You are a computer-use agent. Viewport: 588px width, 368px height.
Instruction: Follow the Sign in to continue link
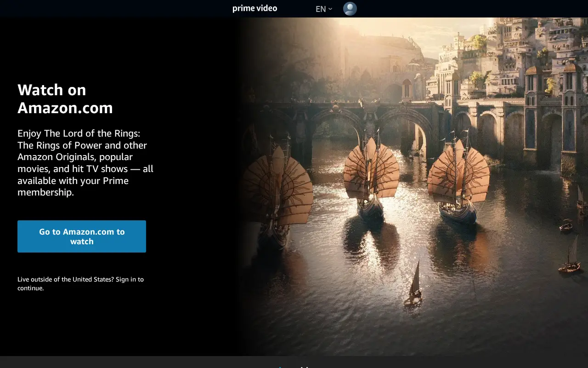pyautogui.click(x=80, y=284)
